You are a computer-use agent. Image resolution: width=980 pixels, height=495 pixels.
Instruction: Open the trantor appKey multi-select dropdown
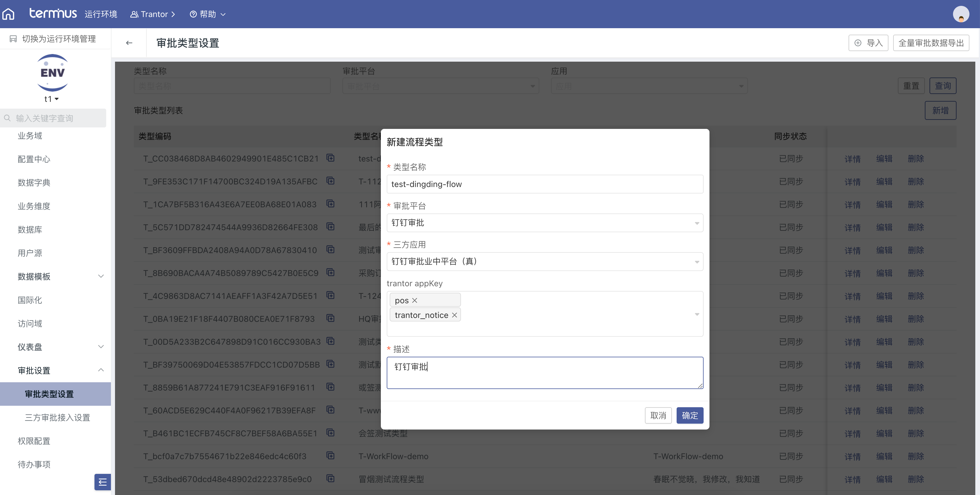(545, 314)
